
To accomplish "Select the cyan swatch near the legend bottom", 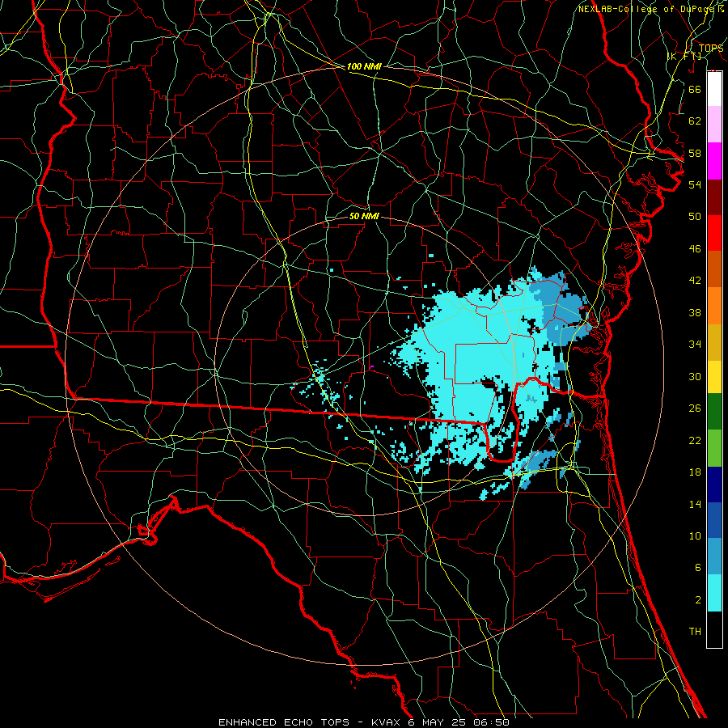I will point(714,593).
